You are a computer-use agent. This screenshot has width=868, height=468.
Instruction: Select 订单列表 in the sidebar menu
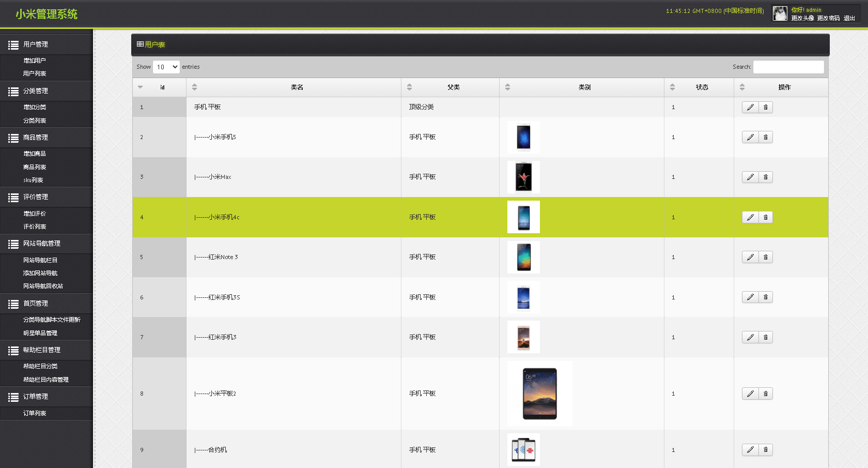pyautogui.click(x=35, y=413)
